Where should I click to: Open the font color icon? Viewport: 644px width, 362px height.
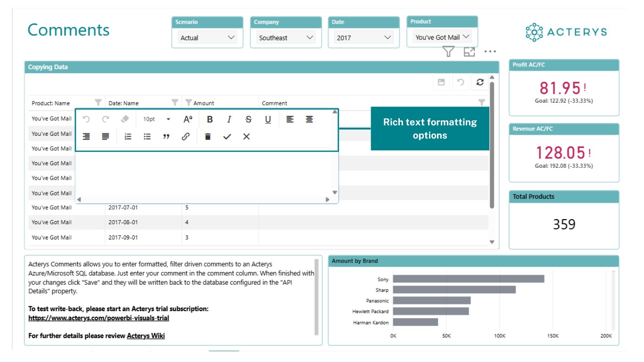(188, 119)
